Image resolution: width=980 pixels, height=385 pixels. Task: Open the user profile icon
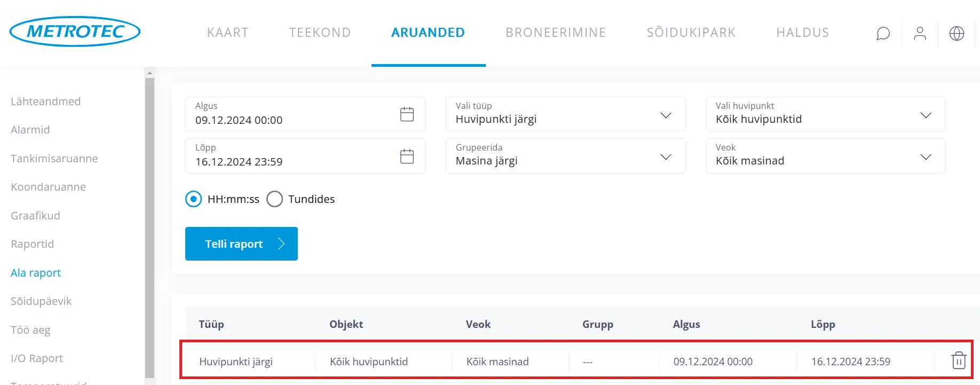click(920, 33)
